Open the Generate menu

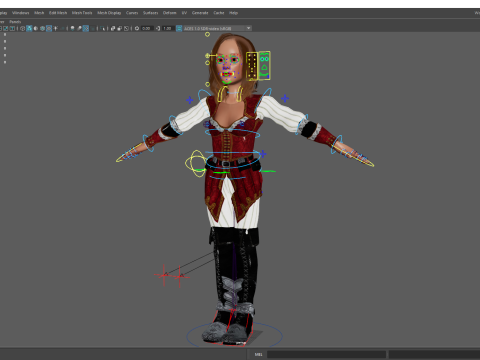pos(200,13)
